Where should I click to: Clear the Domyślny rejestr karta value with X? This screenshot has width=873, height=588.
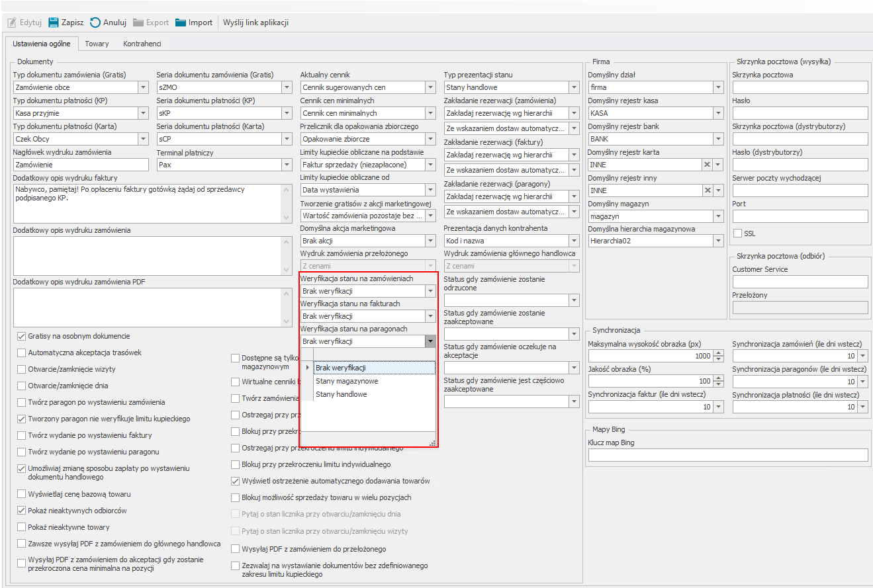[707, 165]
